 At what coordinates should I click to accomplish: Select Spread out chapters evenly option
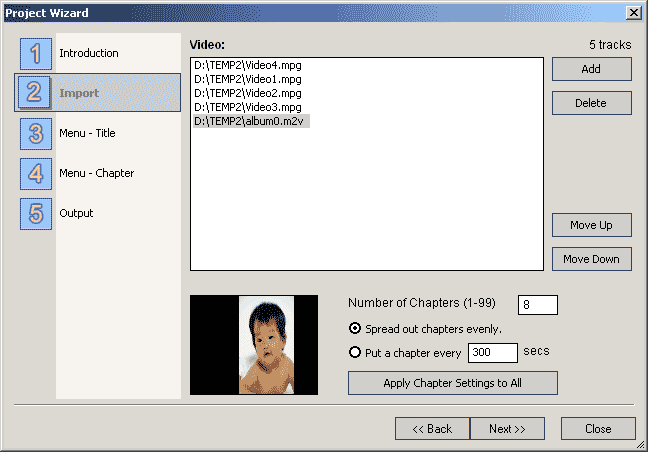(355, 328)
